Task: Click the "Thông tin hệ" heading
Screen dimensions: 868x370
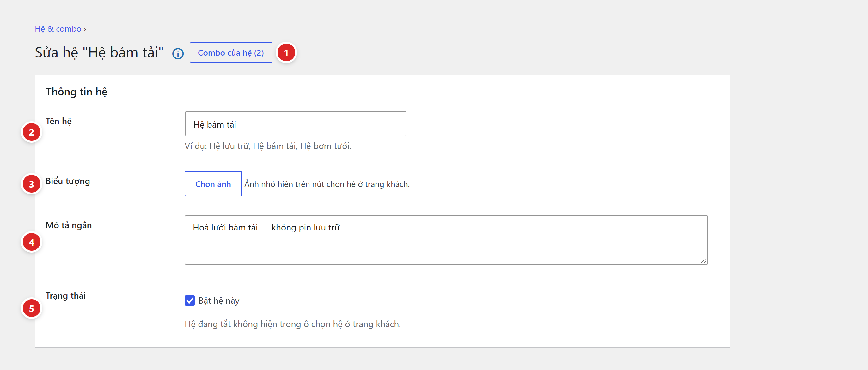Action: pos(76,92)
